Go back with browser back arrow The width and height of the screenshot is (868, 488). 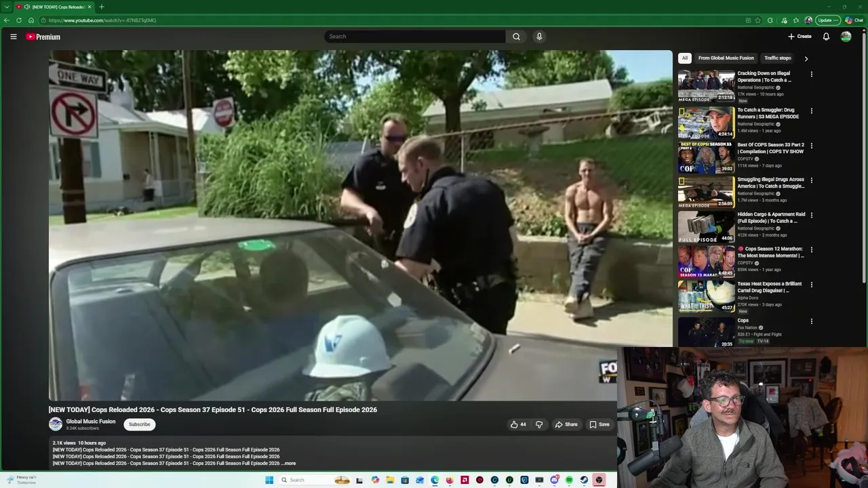[x=7, y=20]
